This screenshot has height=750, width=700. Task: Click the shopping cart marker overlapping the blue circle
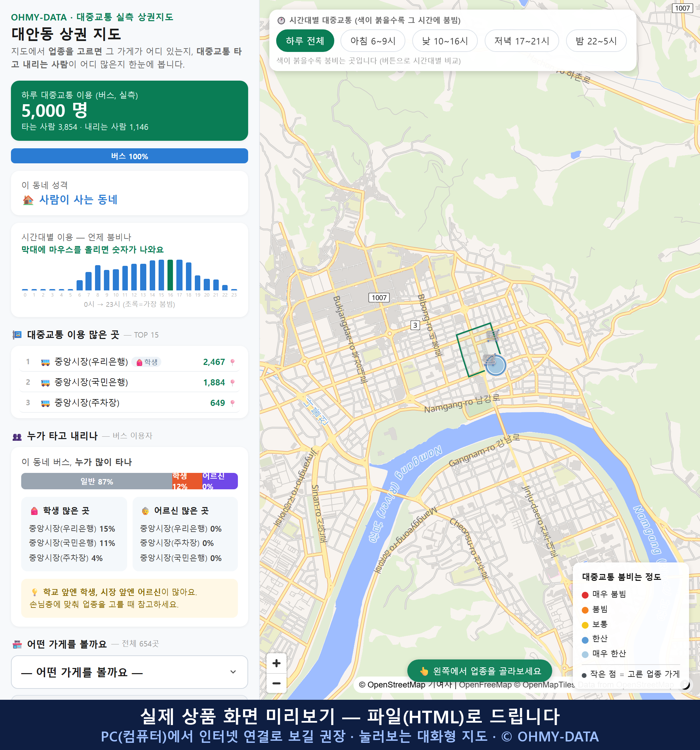(490, 359)
